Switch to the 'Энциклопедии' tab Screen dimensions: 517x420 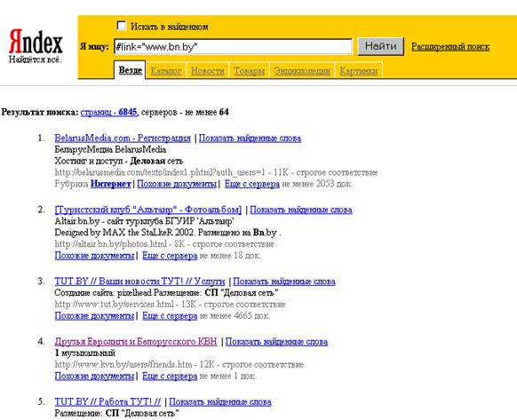click(302, 71)
